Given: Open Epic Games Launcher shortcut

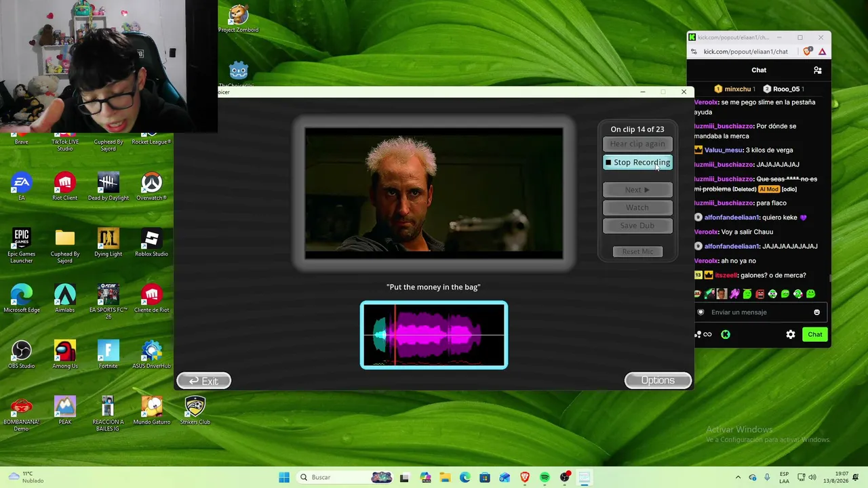Looking at the screenshot, I should tap(22, 246).
